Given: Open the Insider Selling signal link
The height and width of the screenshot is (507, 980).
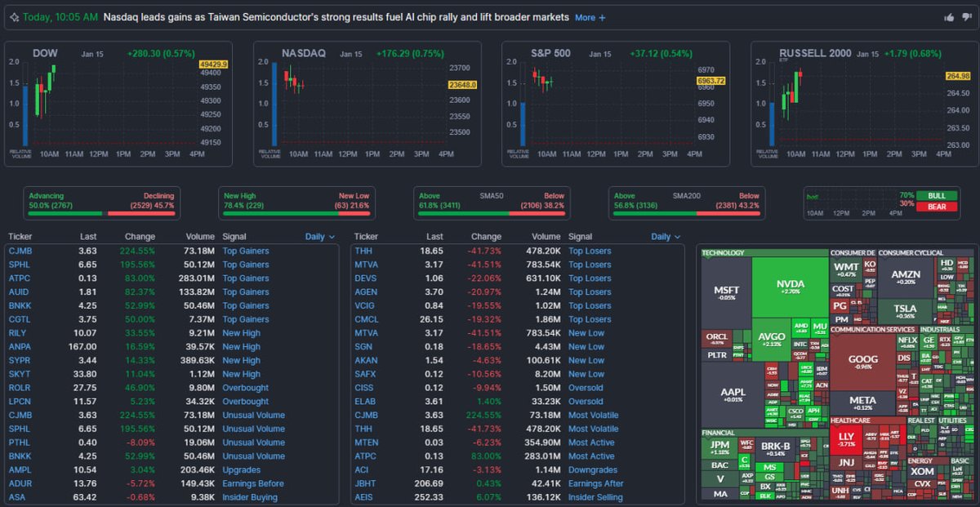Looking at the screenshot, I should 595,497.
